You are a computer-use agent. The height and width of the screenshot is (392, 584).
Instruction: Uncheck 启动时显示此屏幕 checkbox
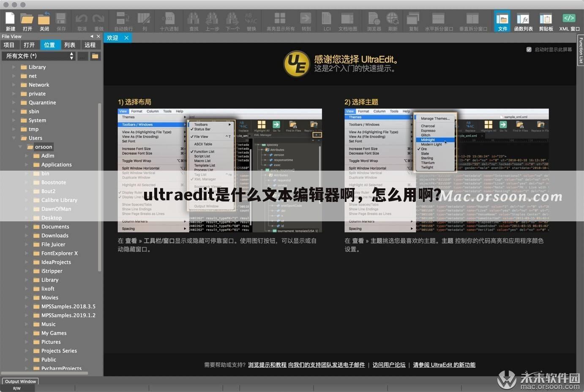(529, 49)
